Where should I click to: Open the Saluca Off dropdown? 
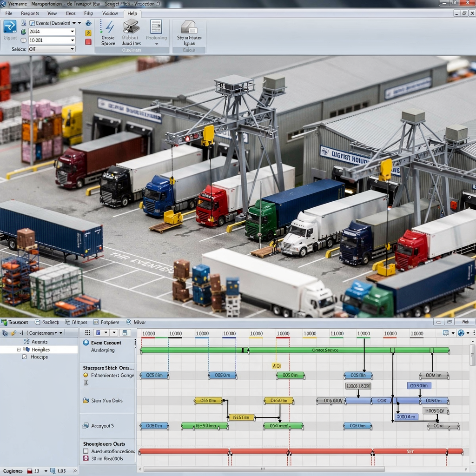pyautogui.click(x=51, y=48)
